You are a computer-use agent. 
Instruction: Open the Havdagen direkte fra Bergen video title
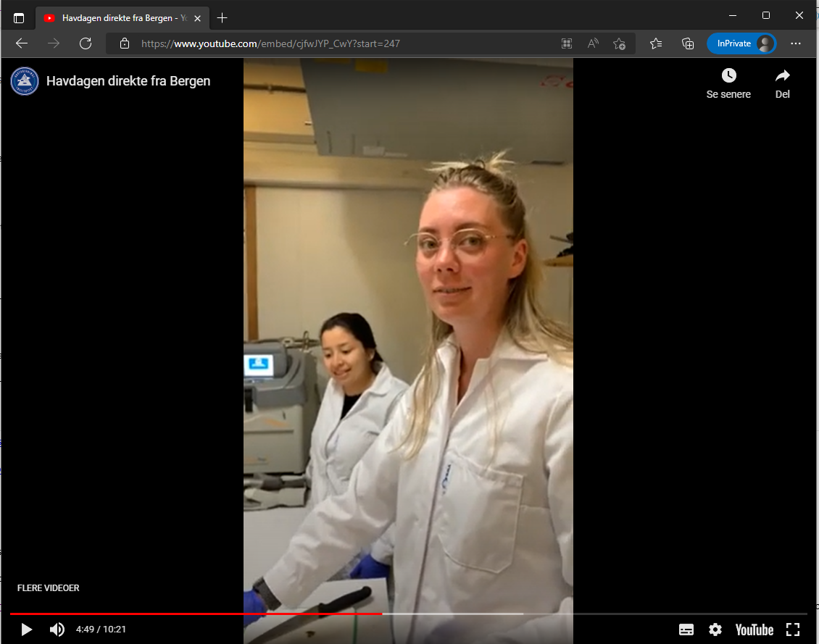[x=128, y=81]
